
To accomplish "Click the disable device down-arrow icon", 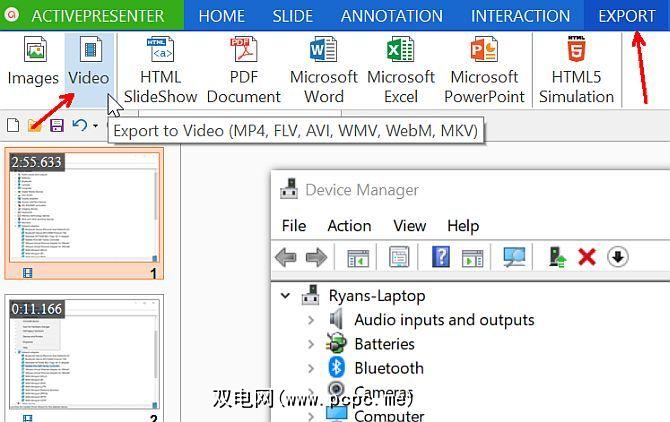I will point(618,257).
